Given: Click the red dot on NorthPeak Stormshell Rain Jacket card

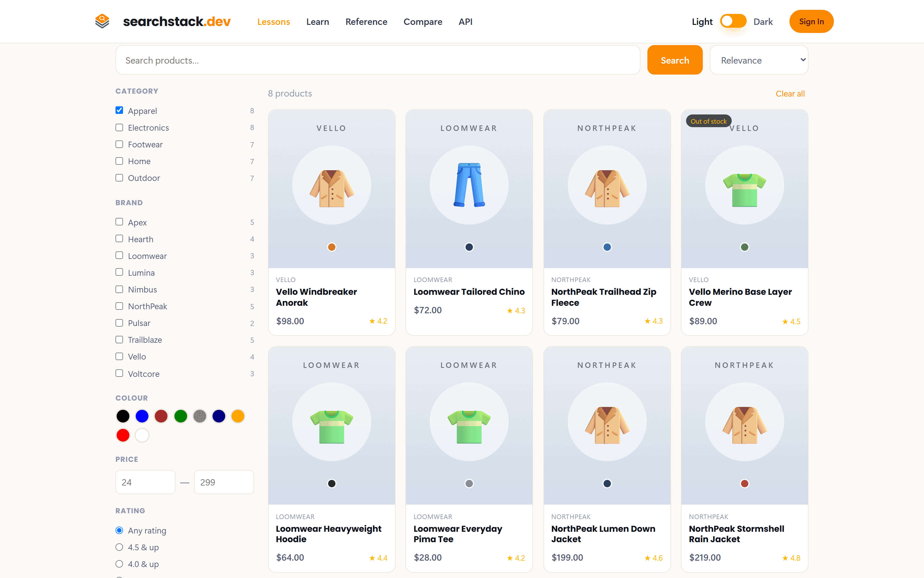Looking at the screenshot, I should [x=744, y=483].
